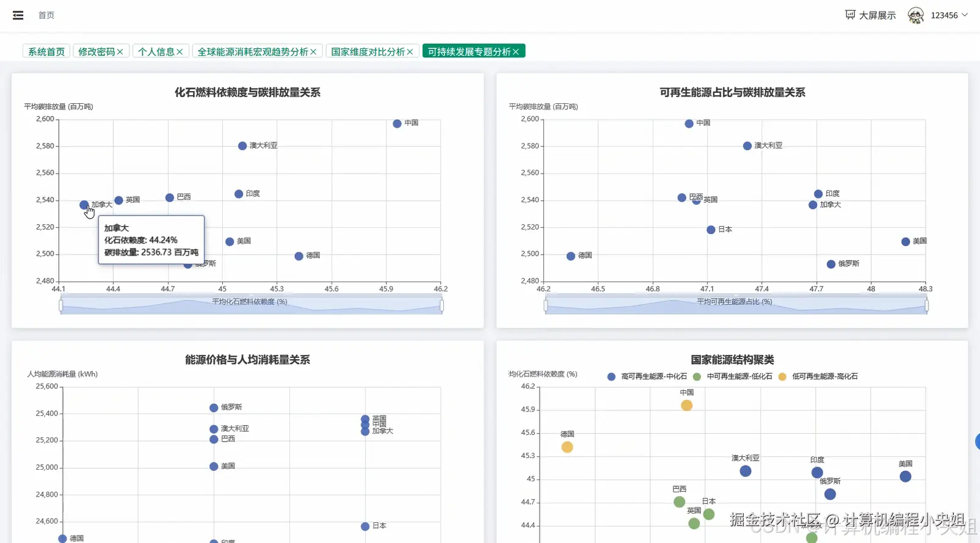Switch to the 系统首页 tab

(x=46, y=51)
